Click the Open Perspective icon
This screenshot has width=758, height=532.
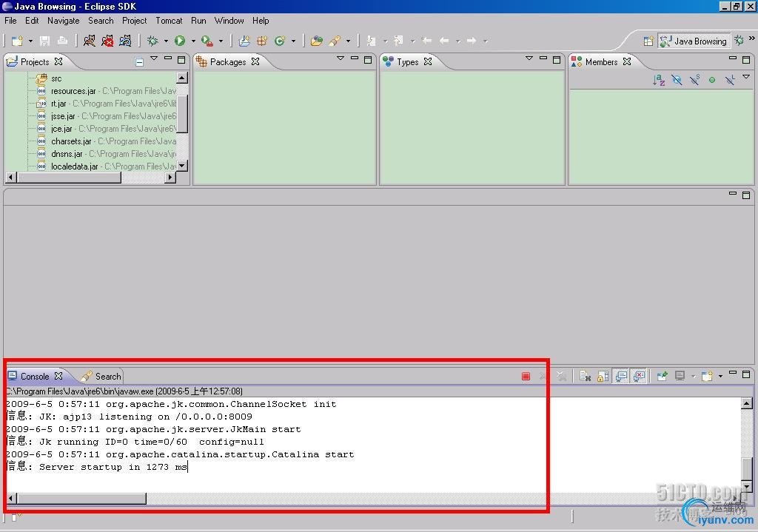648,41
